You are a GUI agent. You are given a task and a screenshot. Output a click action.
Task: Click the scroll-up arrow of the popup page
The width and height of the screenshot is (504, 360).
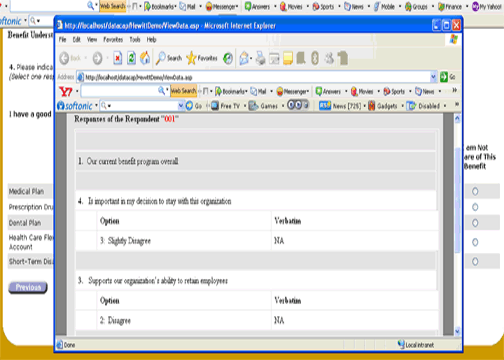click(457, 118)
